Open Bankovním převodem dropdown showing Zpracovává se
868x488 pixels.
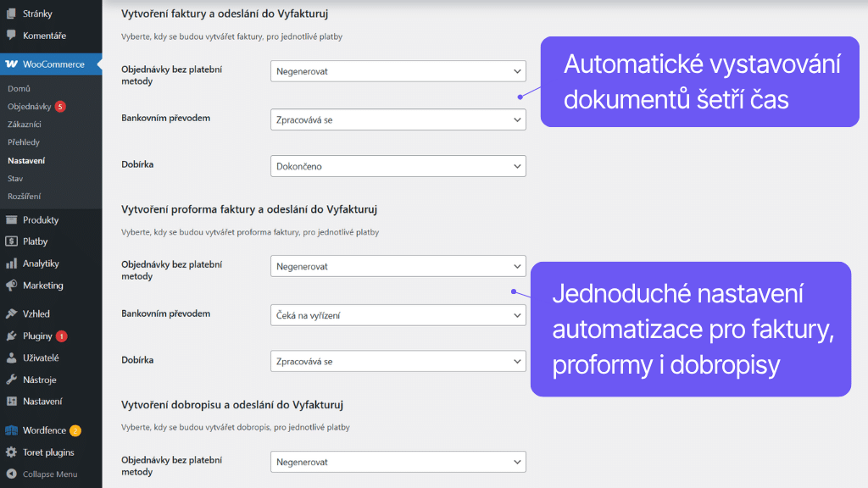(398, 119)
